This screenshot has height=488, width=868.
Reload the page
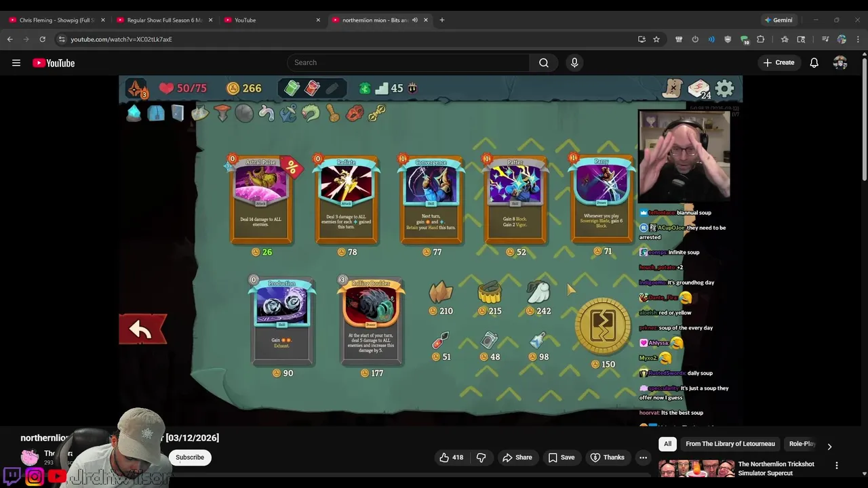pos(42,39)
